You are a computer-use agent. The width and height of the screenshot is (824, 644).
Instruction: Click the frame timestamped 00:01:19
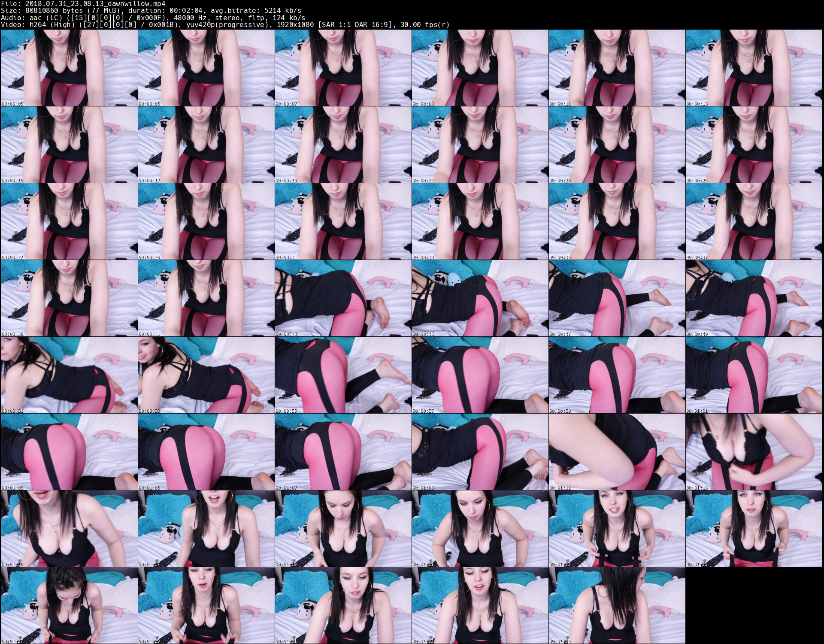343,529
